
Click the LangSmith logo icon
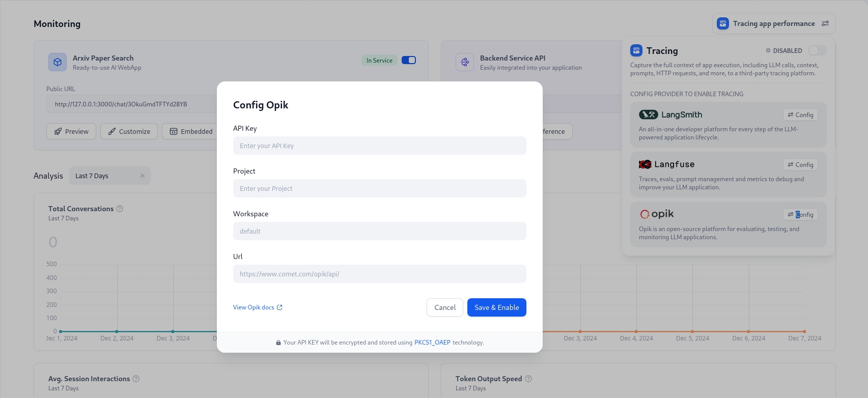(x=648, y=115)
